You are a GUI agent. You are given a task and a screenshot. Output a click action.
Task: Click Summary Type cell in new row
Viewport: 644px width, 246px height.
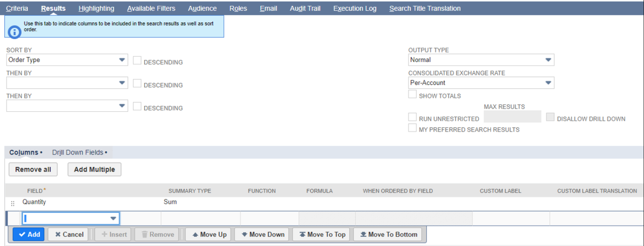(x=201, y=218)
